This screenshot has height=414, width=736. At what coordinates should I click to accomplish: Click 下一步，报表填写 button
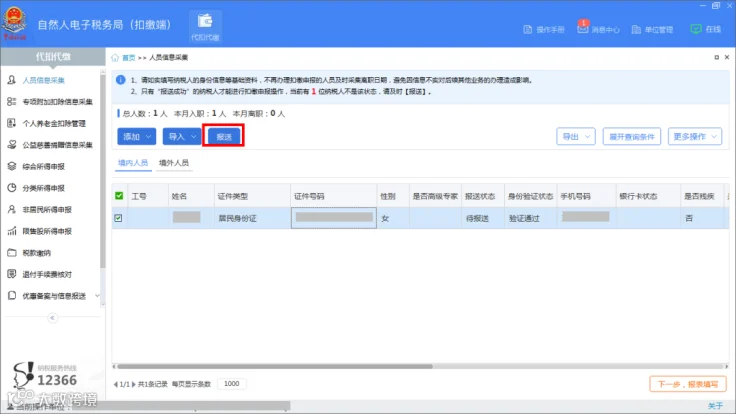tap(688, 384)
